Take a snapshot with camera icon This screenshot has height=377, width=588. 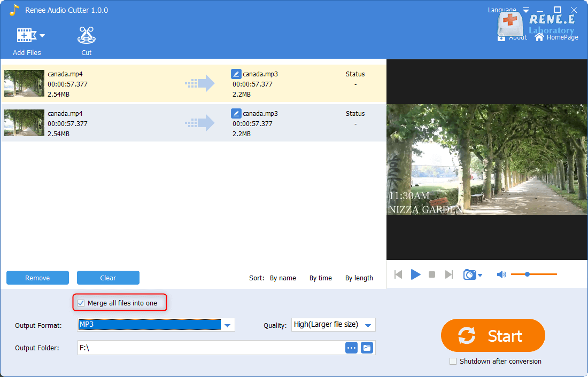pos(469,274)
